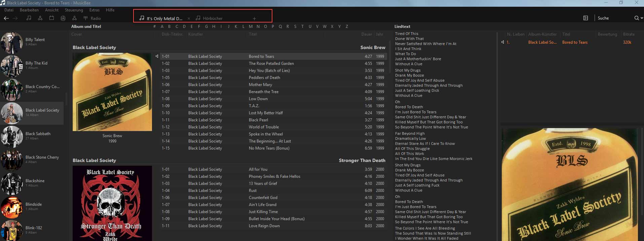
Task: Open the Album und Titel panel header
Action: [86, 27]
